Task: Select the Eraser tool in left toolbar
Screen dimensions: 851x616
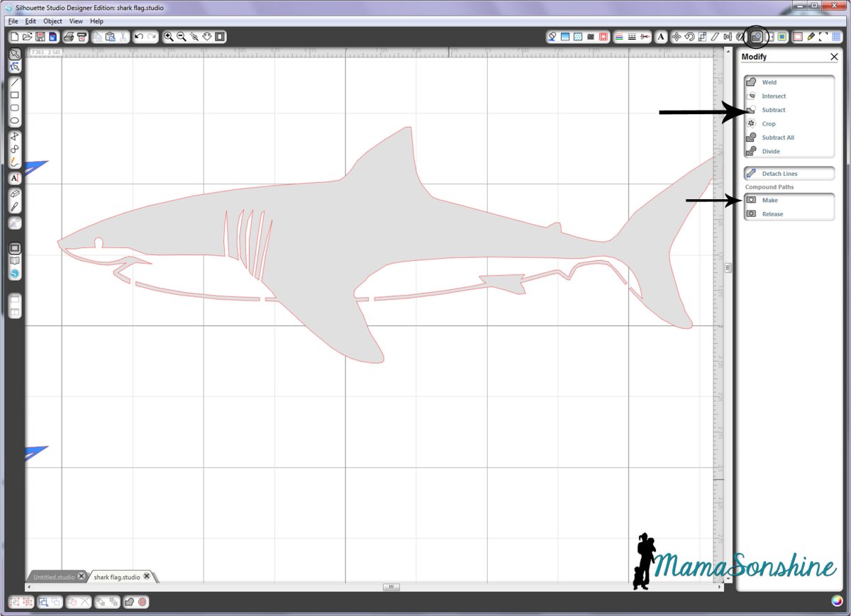Action: tap(14, 193)
